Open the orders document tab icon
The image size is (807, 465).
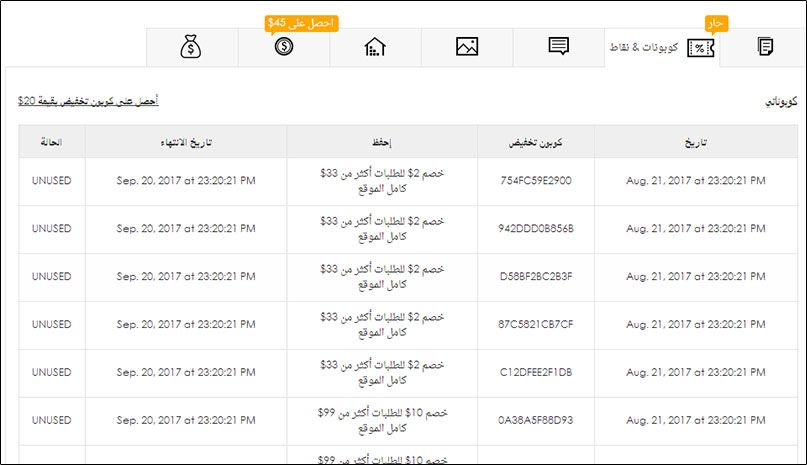765,46
